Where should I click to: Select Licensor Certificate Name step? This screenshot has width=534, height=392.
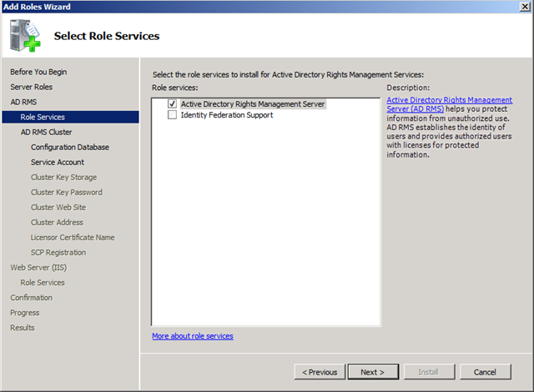(x=73, y=237)
